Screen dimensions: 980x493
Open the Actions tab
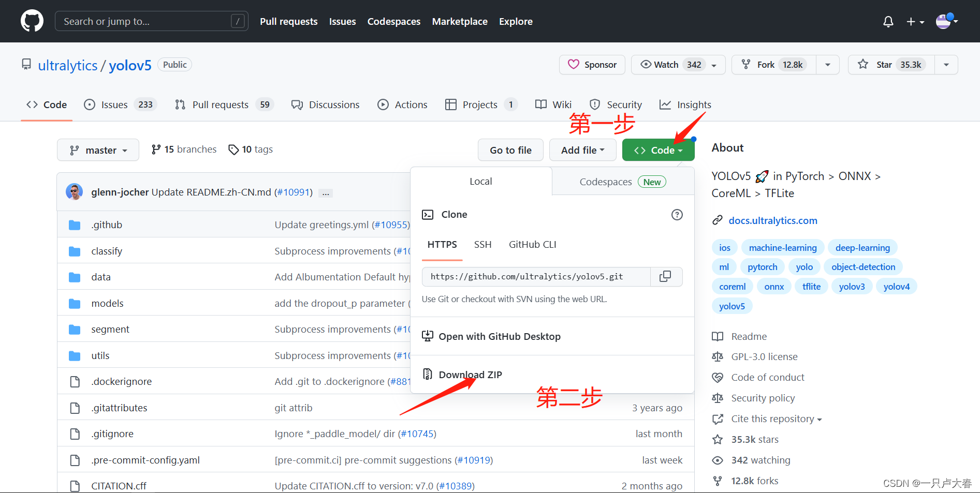[x=402, y=104]
